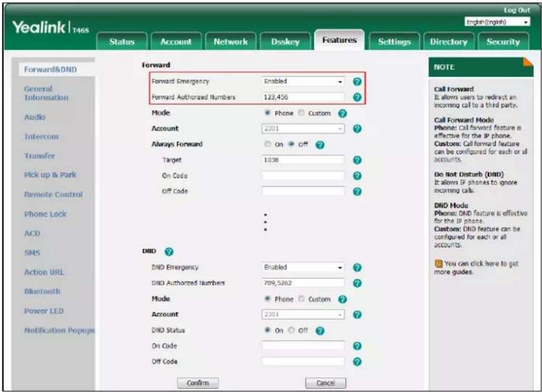Image resolution: width=542 pixels, height=392 pixels.
Task: Click the Log Out link
Action: tap(517, 11)
